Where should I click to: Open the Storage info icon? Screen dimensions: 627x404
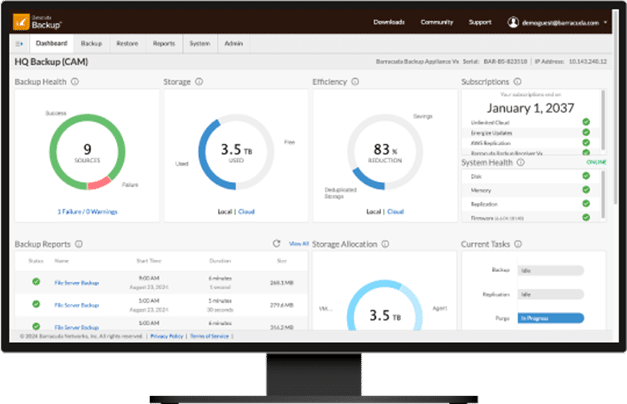tap(199, 81)
